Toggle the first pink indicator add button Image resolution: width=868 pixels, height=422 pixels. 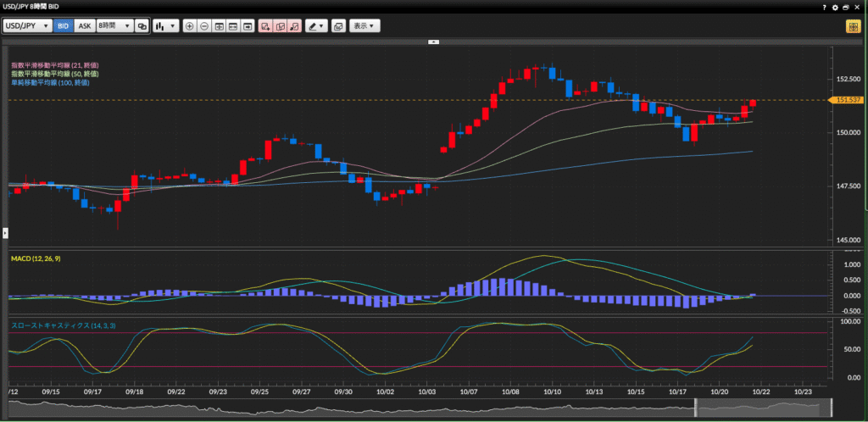pos(265,26)
